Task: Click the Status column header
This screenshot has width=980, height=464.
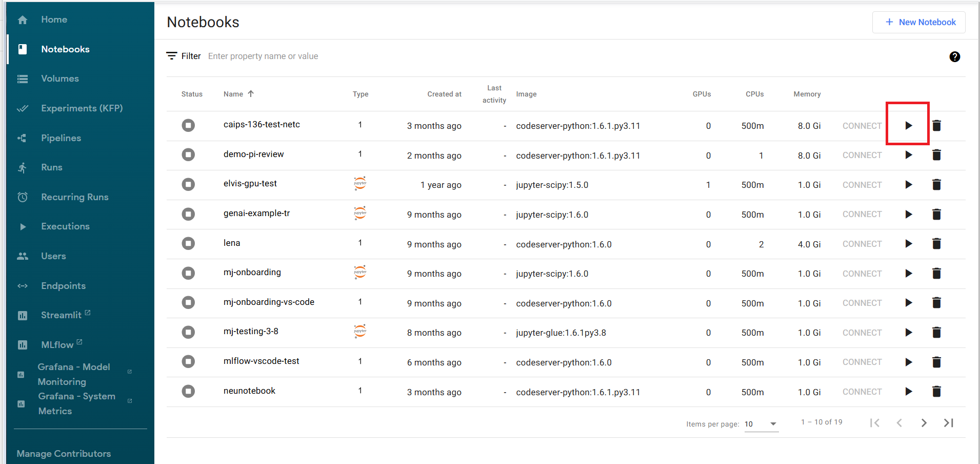Action: coord(192,94)
